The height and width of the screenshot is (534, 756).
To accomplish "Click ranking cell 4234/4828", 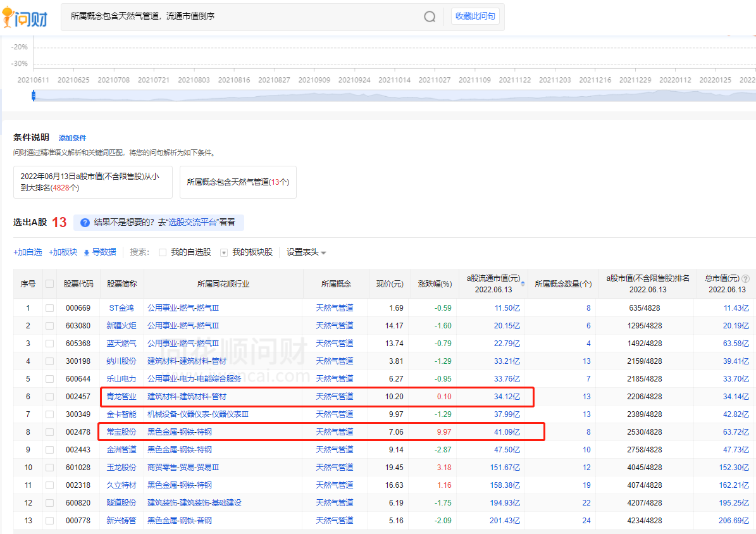I will click(645, 521).
